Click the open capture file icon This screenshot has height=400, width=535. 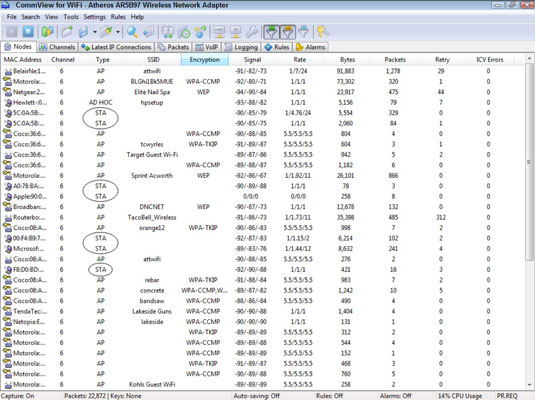tap(67, 32)
